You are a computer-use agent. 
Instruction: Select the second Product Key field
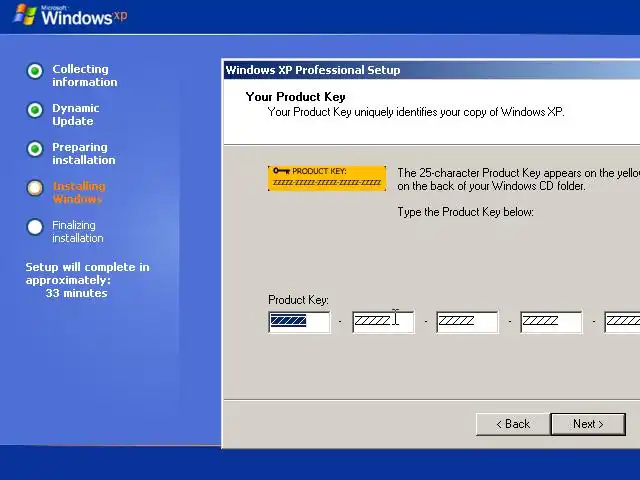coord(384,322)
